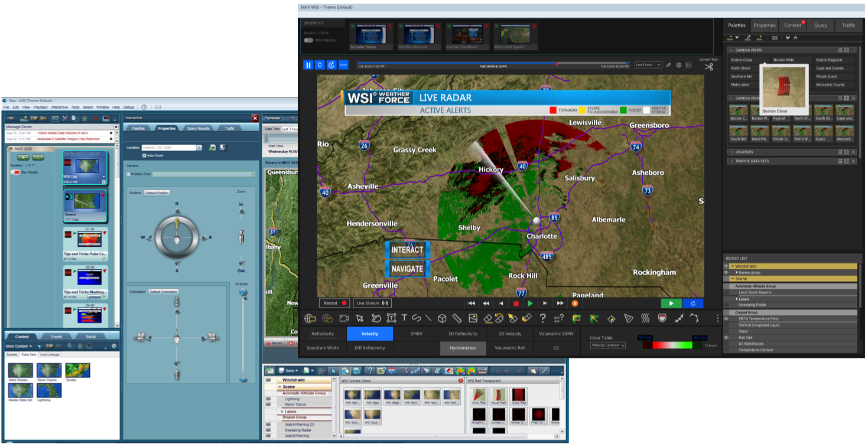Open the scissors Current Tool icon
This screenshot has width=868, height=444.
pyautogui.click(x=708, y=66)
